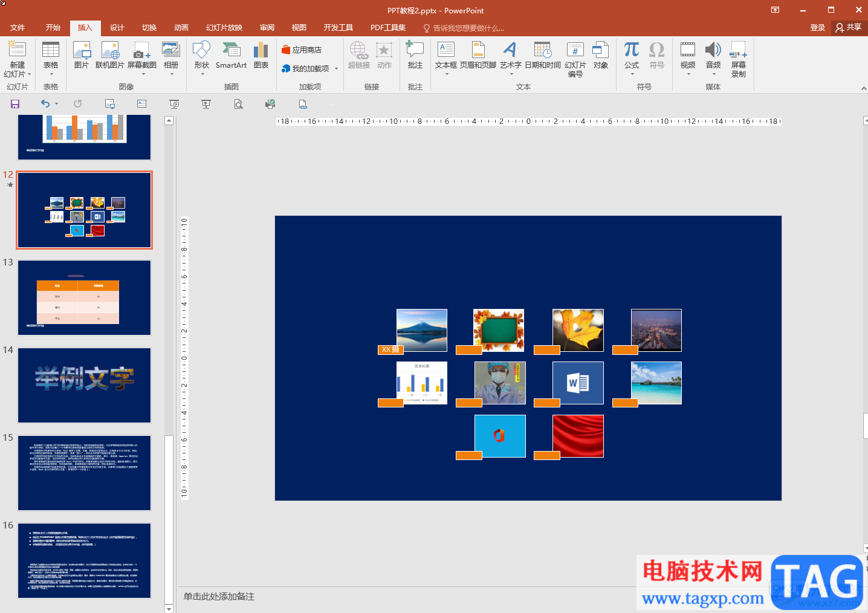Click the 我的加载项 button

tap(306, 69)
